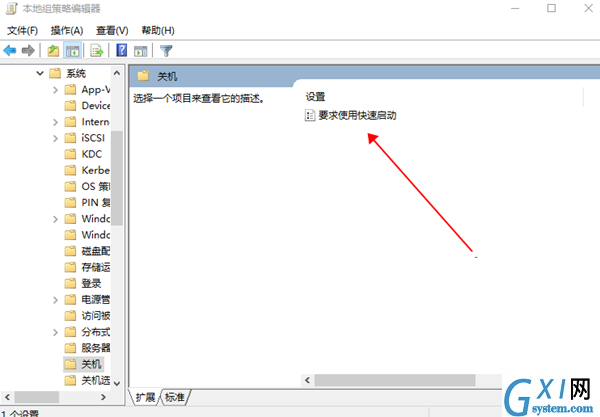This screenshot has width=600, height=417.
Task: Go up one level with folder icon
Action: pyautogui.click(x=53, y=50)
